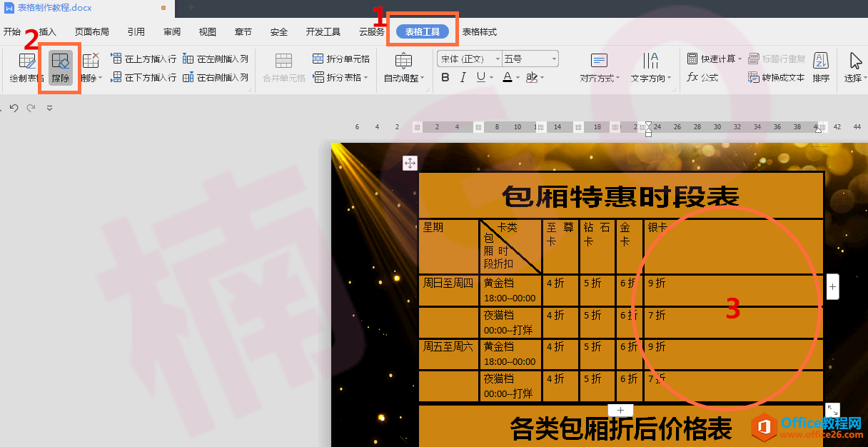The height and width of the screenshot is (447, 868).
Task: Open the 章节 tab
Action: pos(243,31)
